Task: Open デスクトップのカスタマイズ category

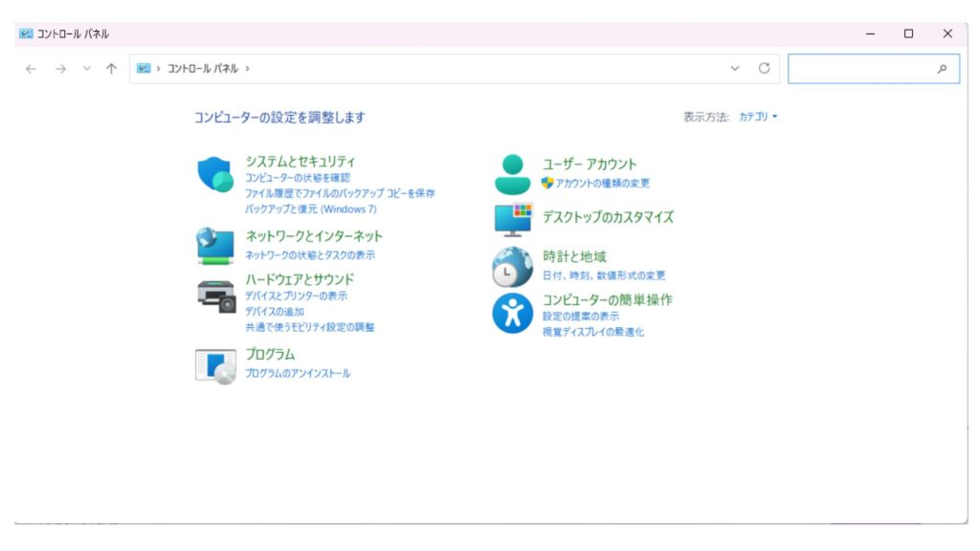Action: (x=608, y=217)
